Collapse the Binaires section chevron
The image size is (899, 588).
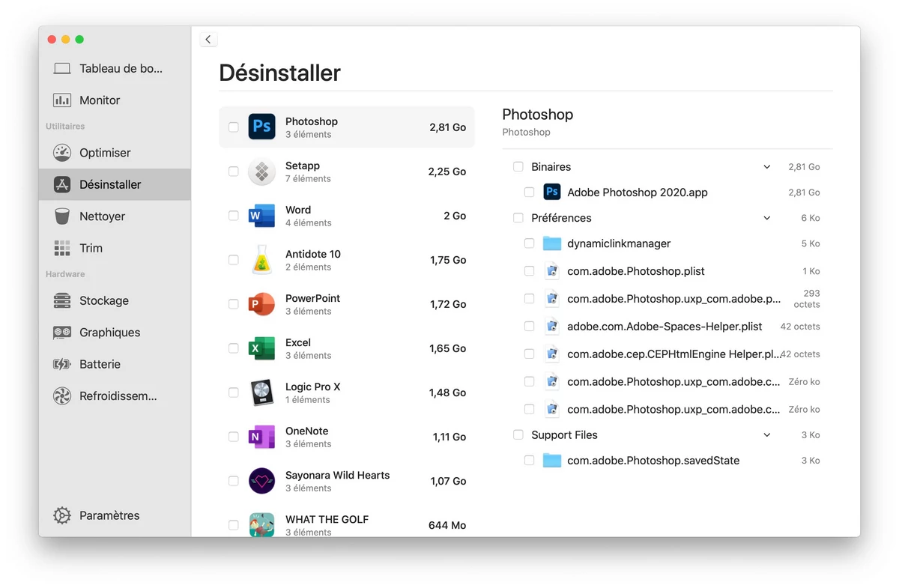pos(766,167)
